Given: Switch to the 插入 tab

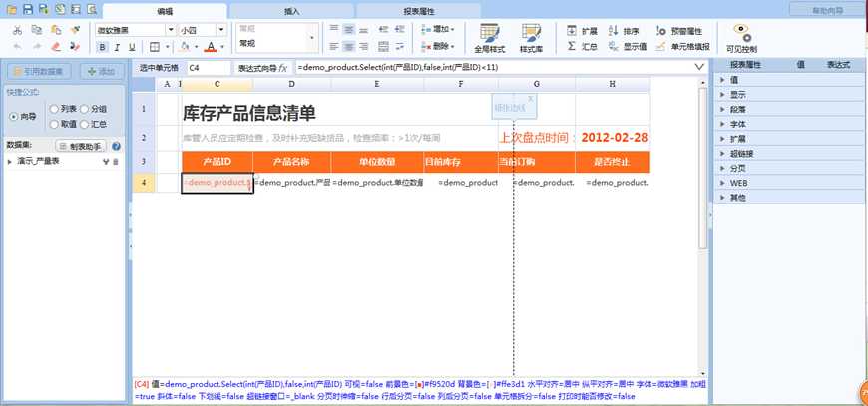Looking at the screenshot, I should (291, 11).
